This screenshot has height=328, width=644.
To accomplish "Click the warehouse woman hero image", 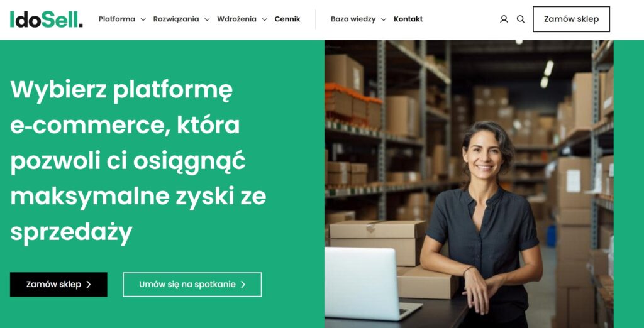I will [469, 184].
